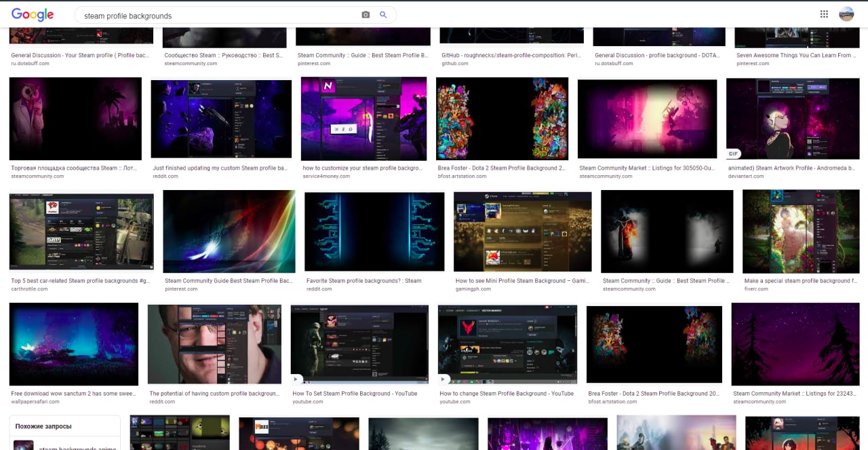Viewport: 868px width, 450px height.
Task: Click play badge on 'How To Set Steam Profile Background' video
Action: click(x=296, y=379)
